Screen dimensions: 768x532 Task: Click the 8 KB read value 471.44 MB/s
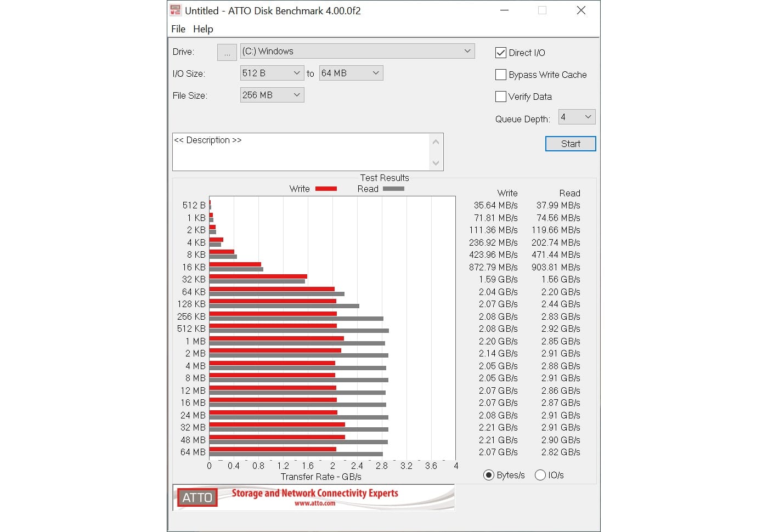click(x=556, y=254)
